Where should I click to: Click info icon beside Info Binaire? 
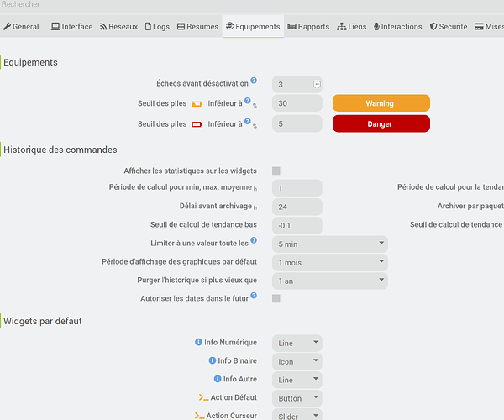pos(213,361)
